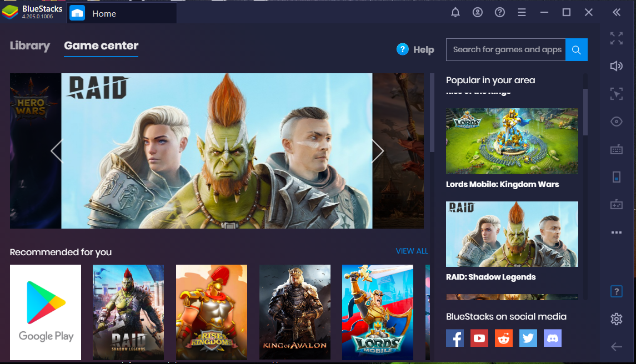Click VIEW ALL recommended games
Screen dimensions: 636x364
(412, 251)
